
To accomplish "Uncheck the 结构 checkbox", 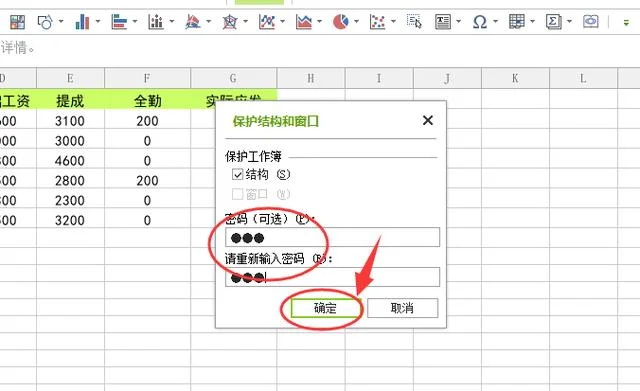I will click(238, 175).
